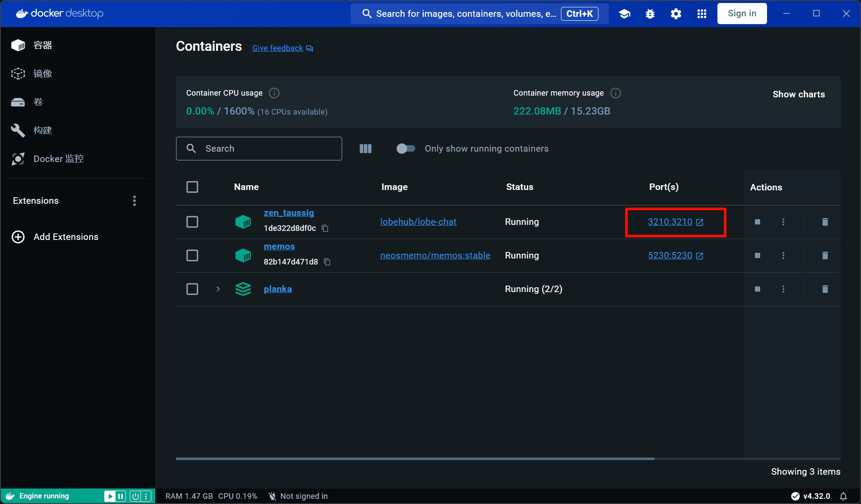
Task: Copy zen_taussig container ID
Action: 325,228
